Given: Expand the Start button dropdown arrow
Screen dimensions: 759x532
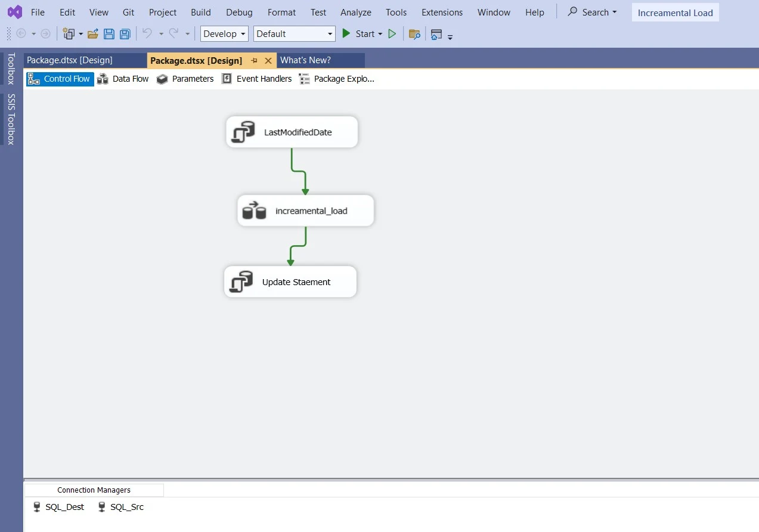Looking at the screenshot, I should pyautogui.click(x=380, y=34).
